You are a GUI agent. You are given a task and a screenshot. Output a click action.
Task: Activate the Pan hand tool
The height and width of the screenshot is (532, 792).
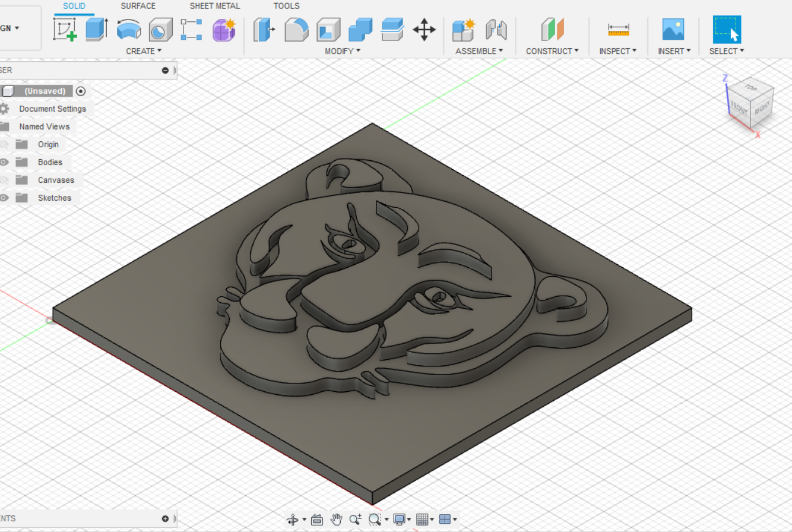point(337,520)
